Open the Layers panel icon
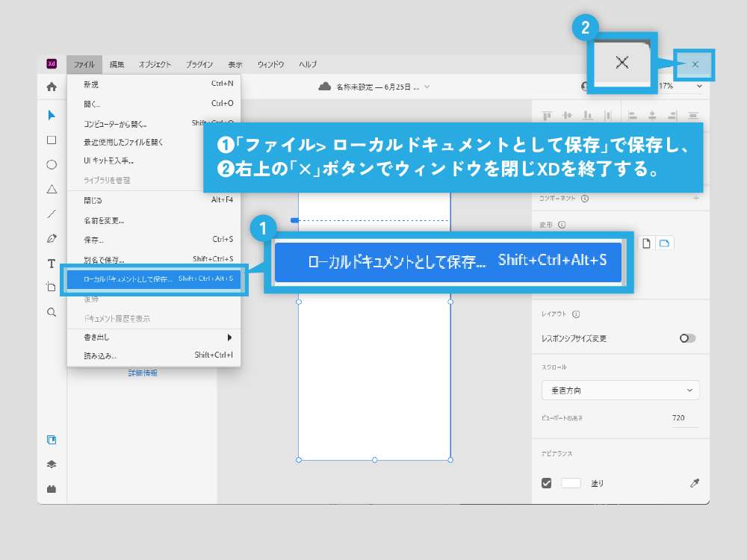747x560 pixels. [x=52, y=464]
